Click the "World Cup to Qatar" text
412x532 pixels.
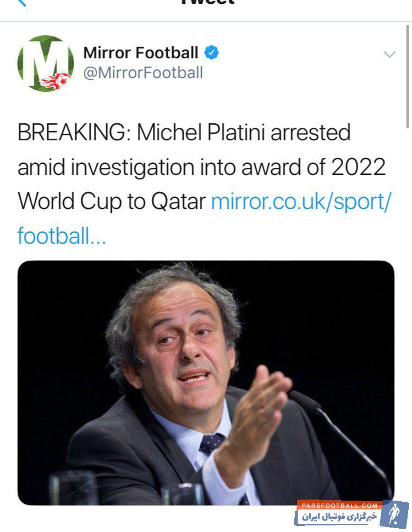[111, 201]
